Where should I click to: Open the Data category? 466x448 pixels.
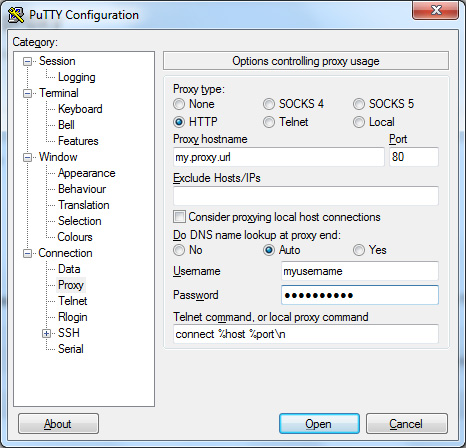click(x=69, y=269)
